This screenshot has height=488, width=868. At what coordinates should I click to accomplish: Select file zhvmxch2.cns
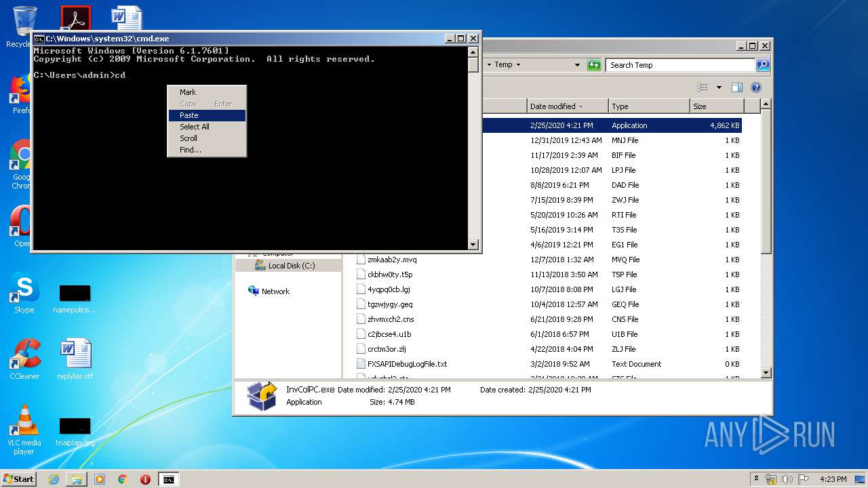tap(391, 319)
